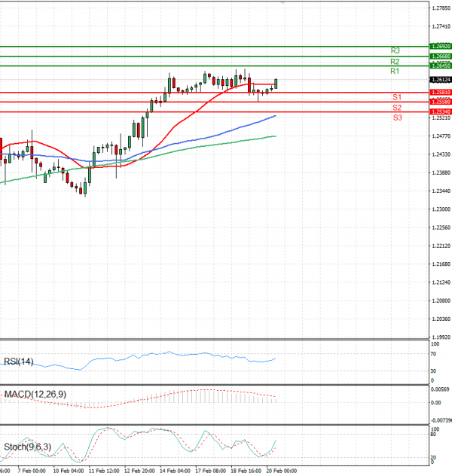The image size is (452, 476).
Task: Select the R2 resistance label
Action: 395,62
